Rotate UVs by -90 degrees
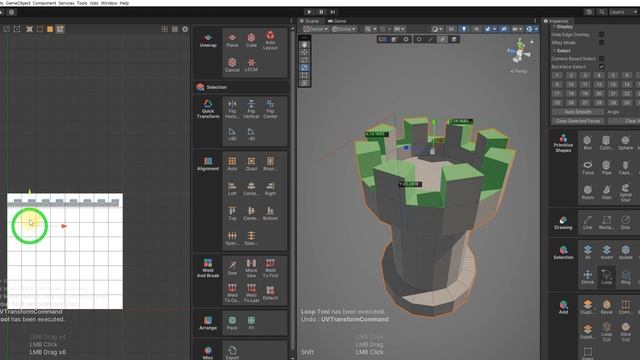Viewport: 640px width, 360px height. point(251,134)
